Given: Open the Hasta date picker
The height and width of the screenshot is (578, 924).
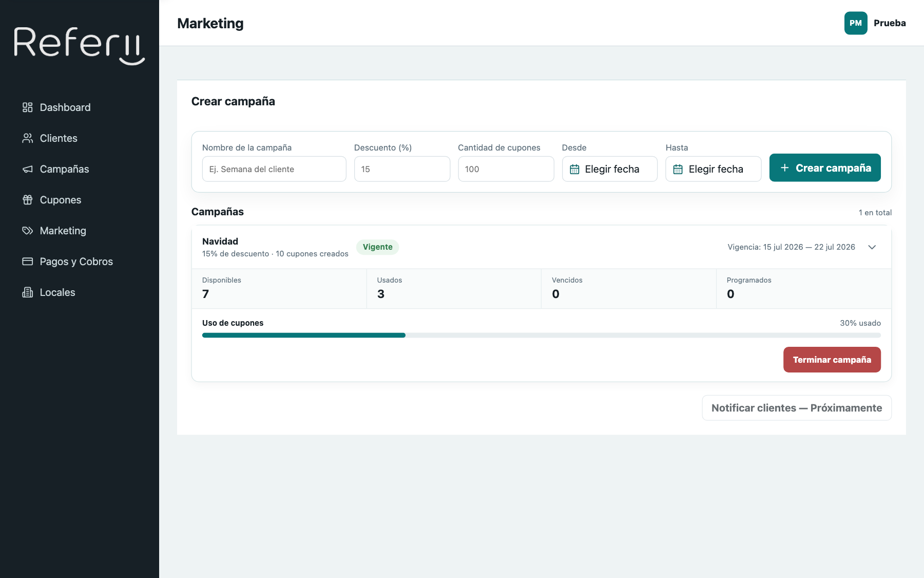Looking at the screenshot, I should coord(713,169).
